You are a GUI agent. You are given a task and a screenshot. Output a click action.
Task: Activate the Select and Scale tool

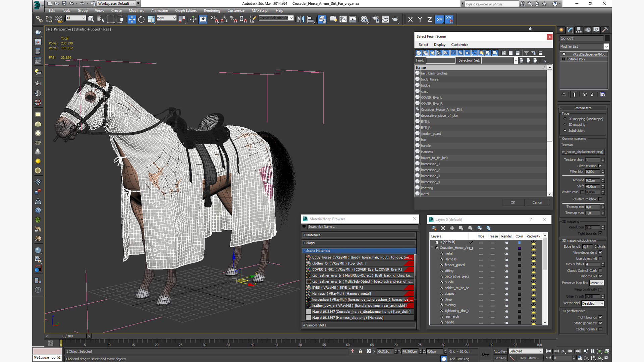tap(151, 19)
